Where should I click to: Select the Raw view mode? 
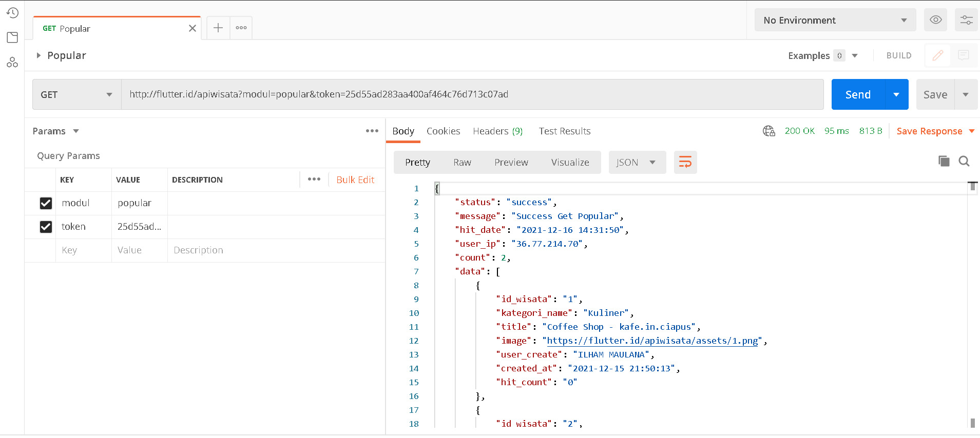click(x=462, y=162)
